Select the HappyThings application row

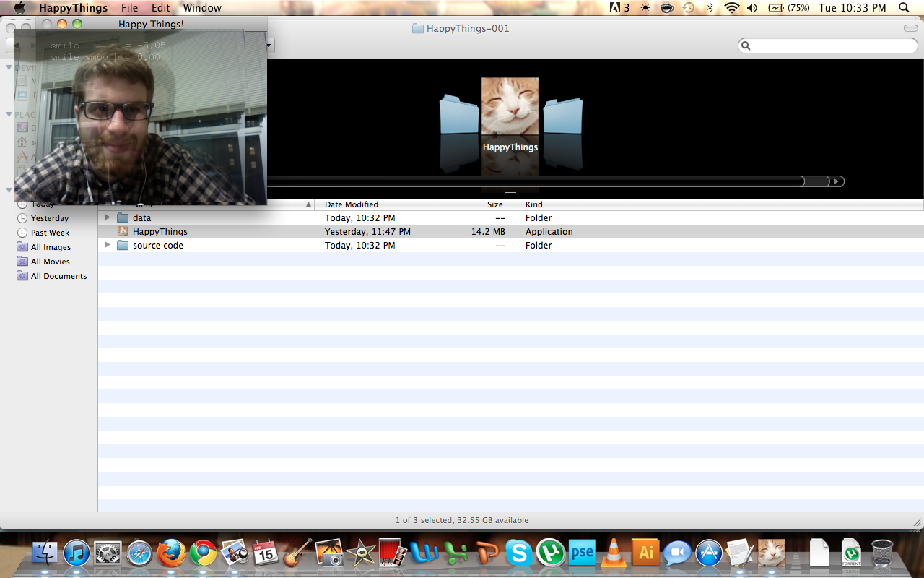tap(160, 232)
